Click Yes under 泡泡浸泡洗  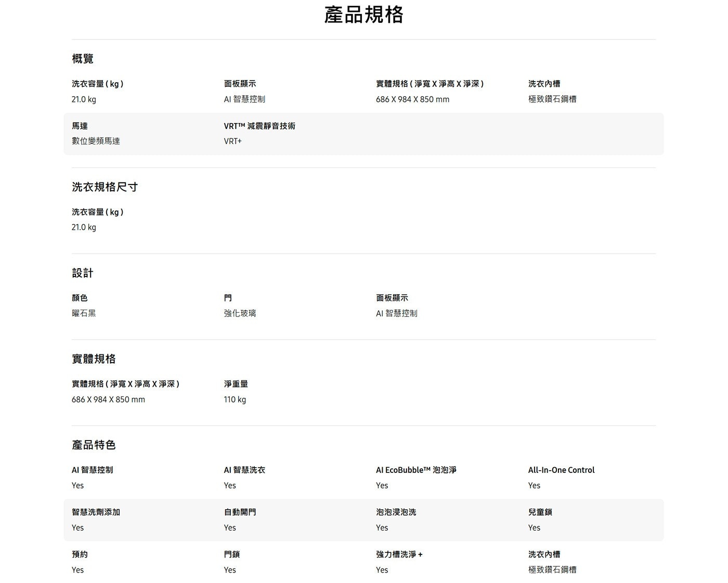tap(382, 528)
